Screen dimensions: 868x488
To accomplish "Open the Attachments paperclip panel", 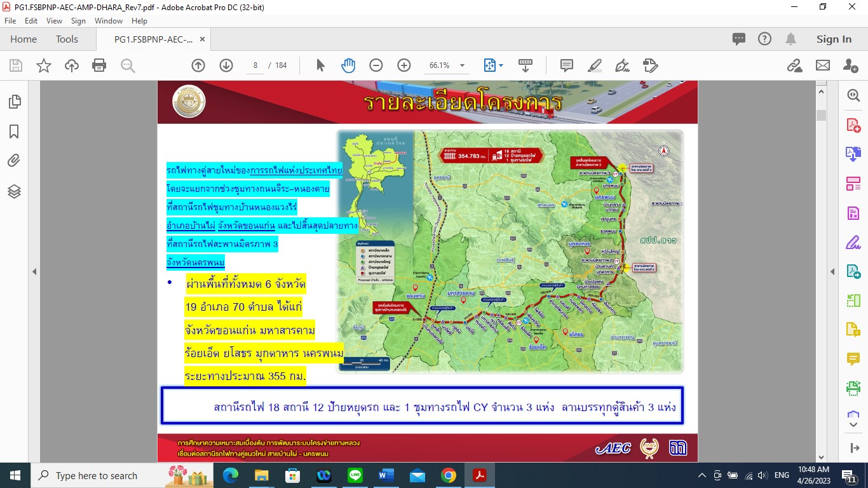I will coord(14,161).
